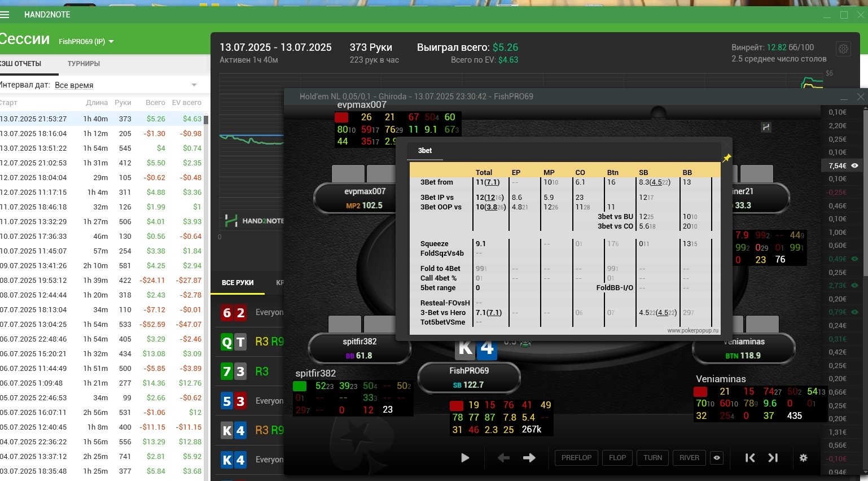Jump to PREFLOP street
Image resolution: width=868 pixels, height=481 pixels.
click(x=576, y=458)
